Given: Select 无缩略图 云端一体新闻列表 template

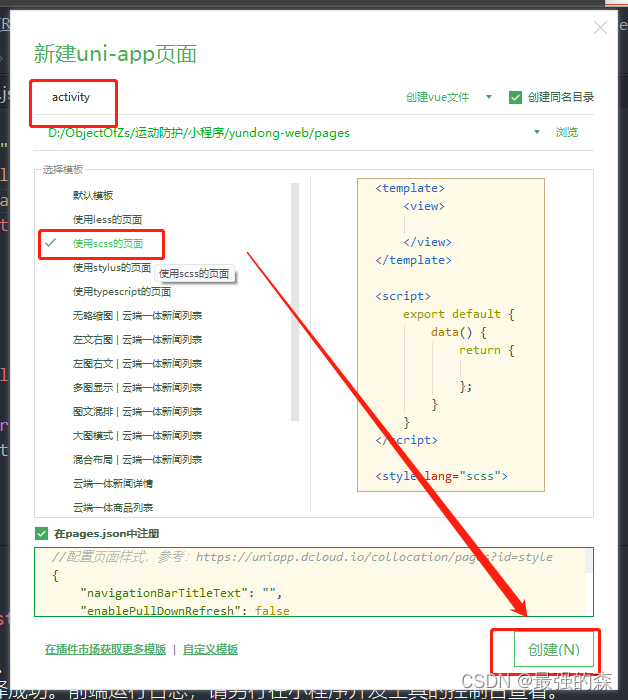Looking at the screenshot, I should [137, 316].
